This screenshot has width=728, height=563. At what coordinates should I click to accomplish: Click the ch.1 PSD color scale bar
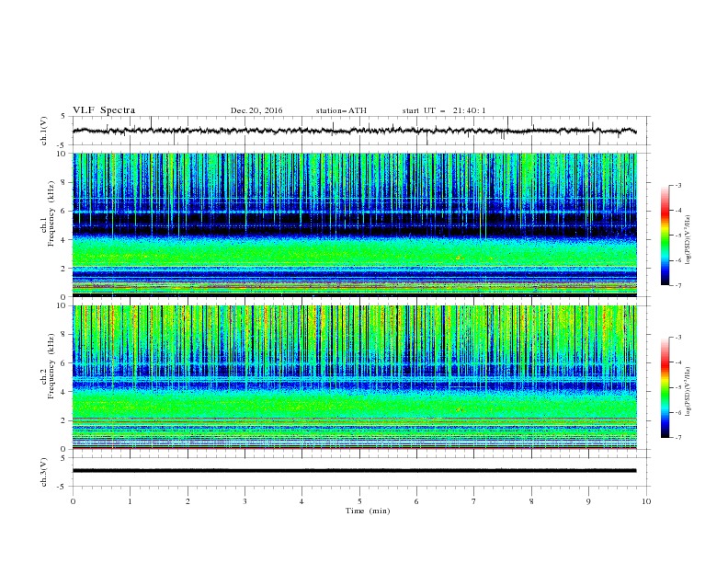pos(665,236)
